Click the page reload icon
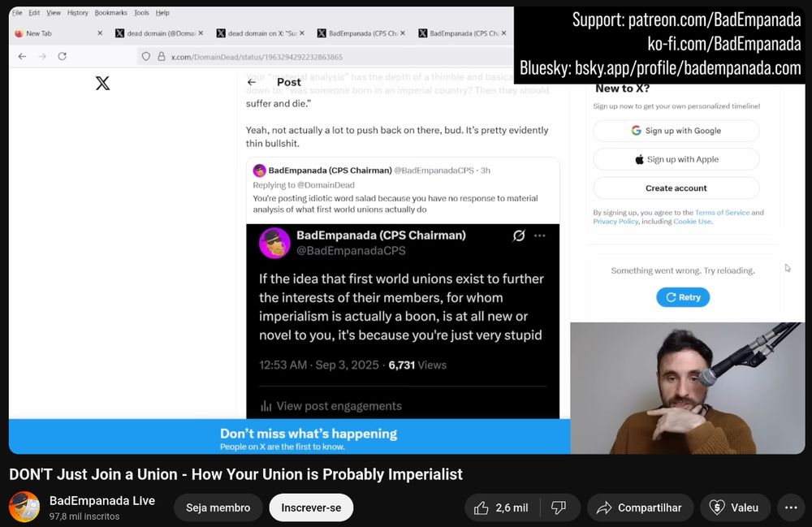The image size is (812, 527). tap(63, 57)
